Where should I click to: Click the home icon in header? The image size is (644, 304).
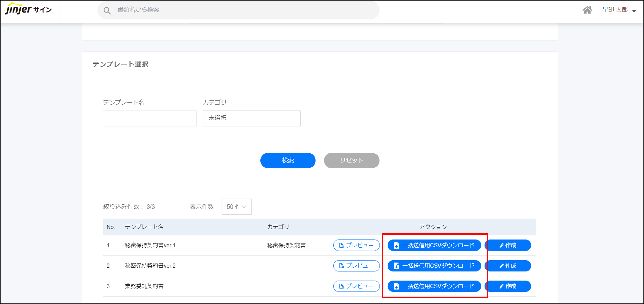(x=587, y=10)
